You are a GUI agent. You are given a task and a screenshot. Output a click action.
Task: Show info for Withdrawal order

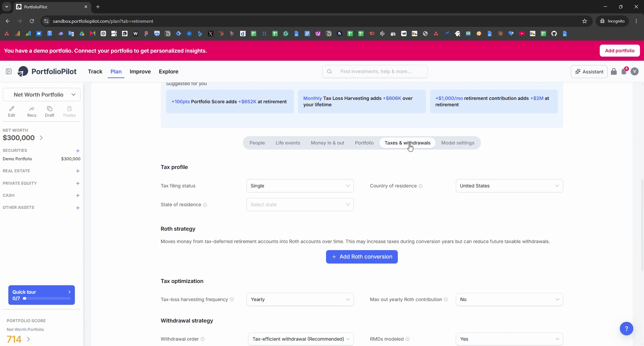(x=203, y=339)
